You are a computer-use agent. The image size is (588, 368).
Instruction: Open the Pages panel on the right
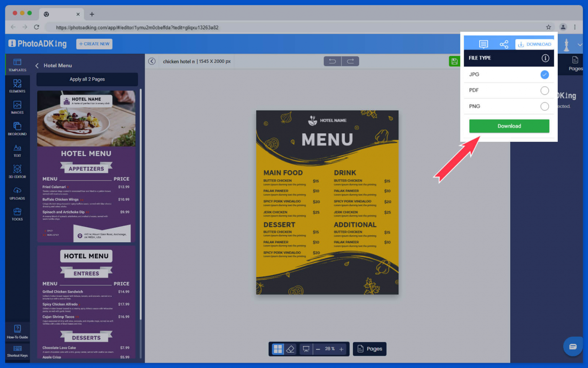[x=575, y=64]
